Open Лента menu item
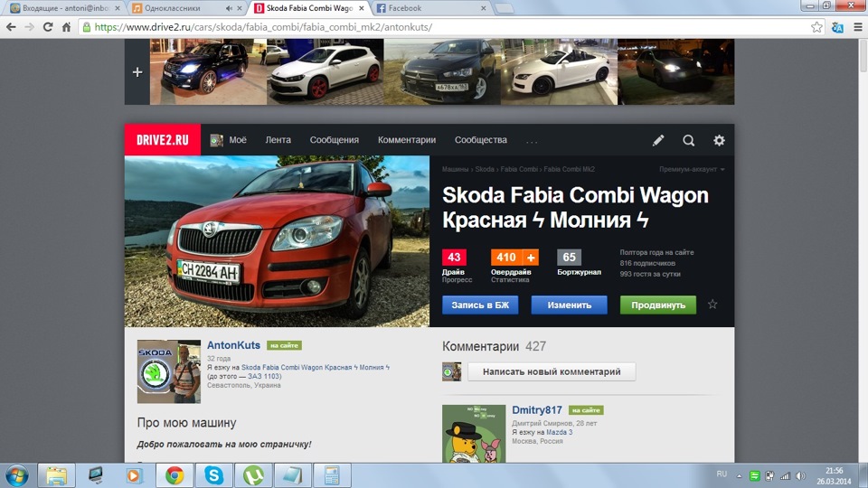868x488 pixels. click(x=278, y=140)
